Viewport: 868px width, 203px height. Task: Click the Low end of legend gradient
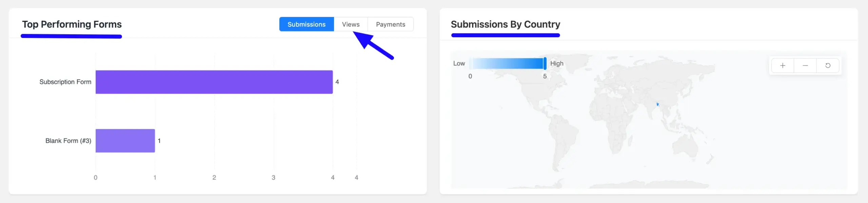(x=471, y=63)
